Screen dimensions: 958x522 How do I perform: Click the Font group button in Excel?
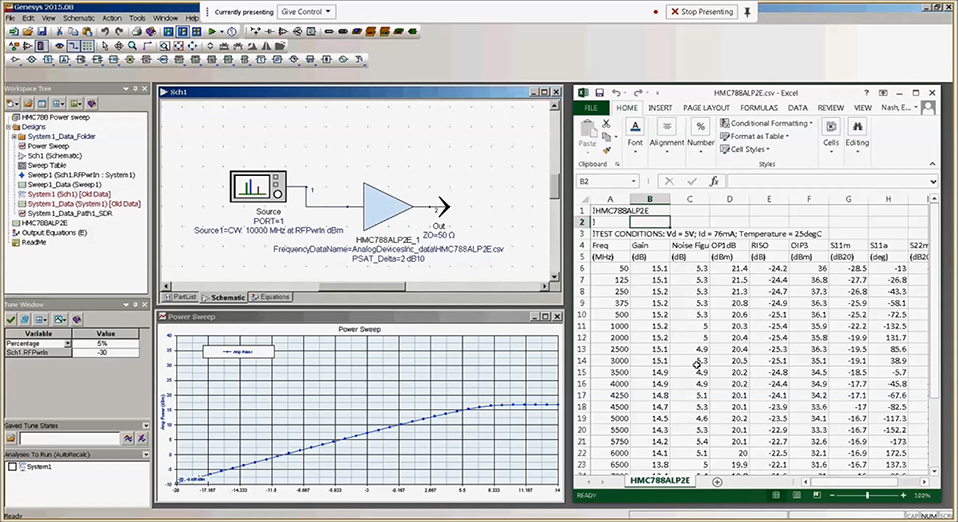pos(635,135)
